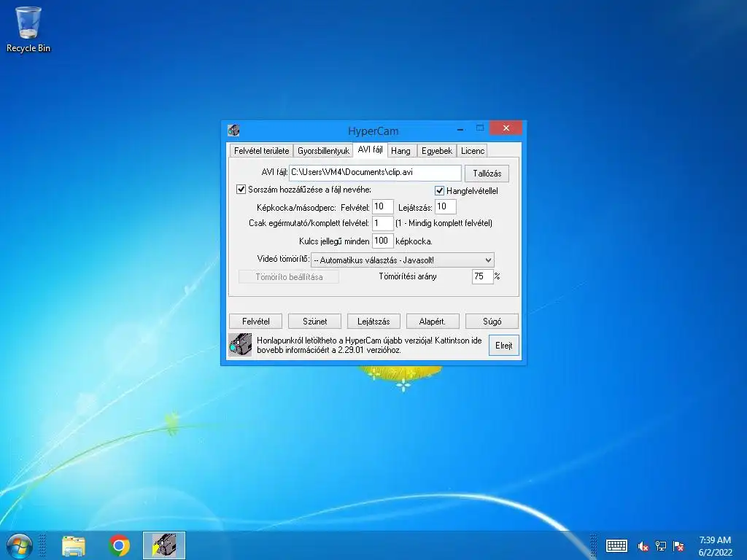Viewport: 747px width, 560px height.
Task: Click the Felvétel frames-per-second field
Action: pos(382,206)
